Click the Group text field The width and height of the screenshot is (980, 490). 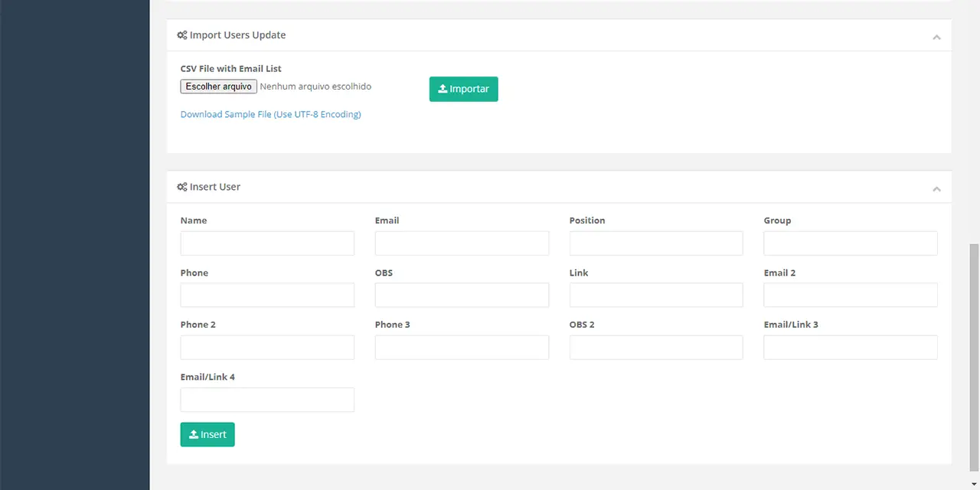click(x=850, y=243)
